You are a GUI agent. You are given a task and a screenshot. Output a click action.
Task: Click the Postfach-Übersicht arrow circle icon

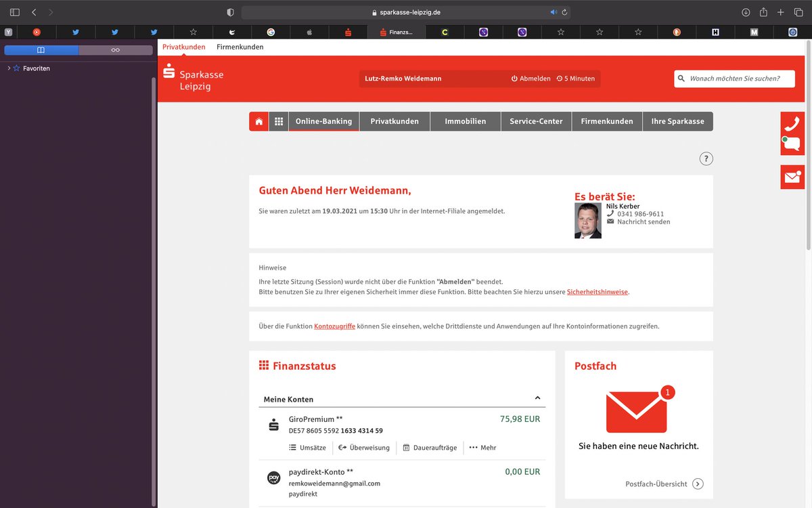pos(698,484)
